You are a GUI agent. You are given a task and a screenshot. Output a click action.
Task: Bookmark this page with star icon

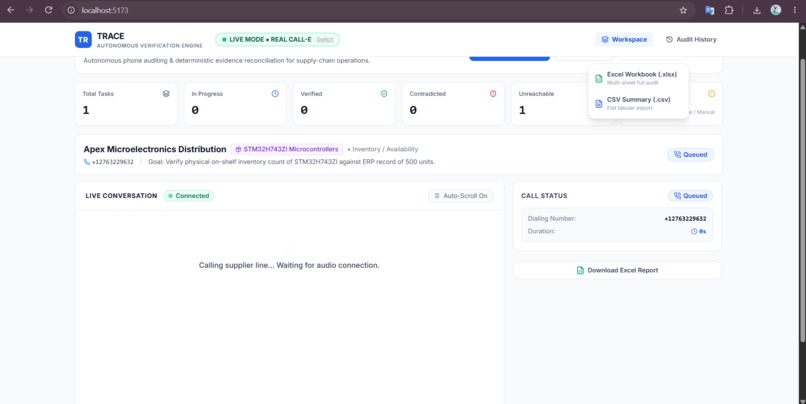[x=683, y=10]
